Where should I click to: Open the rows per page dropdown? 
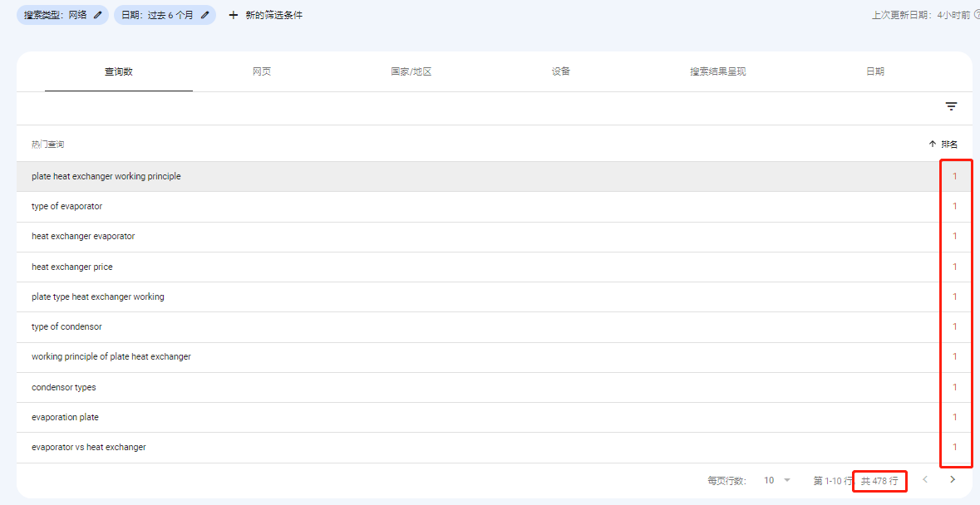point(777,480)
